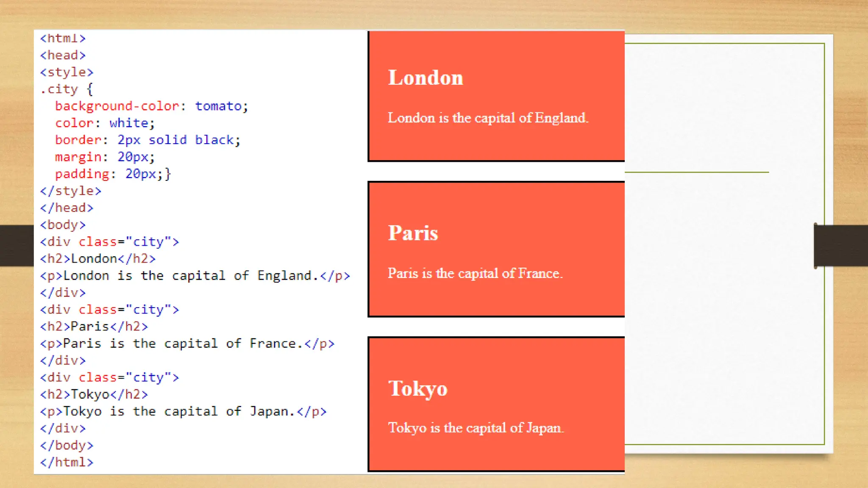Click 'Tokyo is the capital of Japan.' output text
The height and width of the screenshot is (488, 868).
[476, 428]
